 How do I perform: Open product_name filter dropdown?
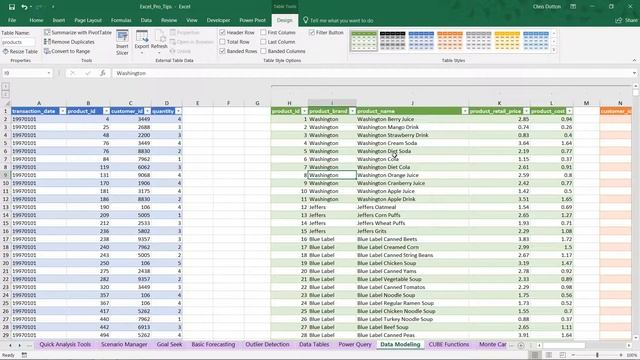465,111
